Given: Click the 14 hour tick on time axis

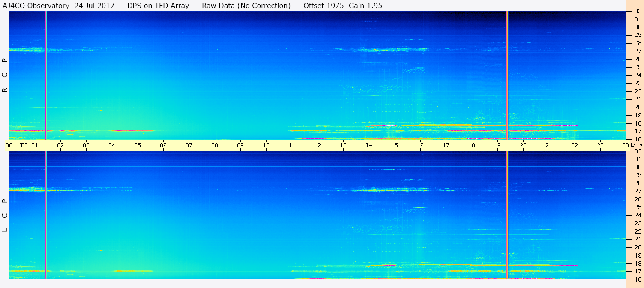Looking at the screenshot, I should pyautogui.click(x=369, y=145).
